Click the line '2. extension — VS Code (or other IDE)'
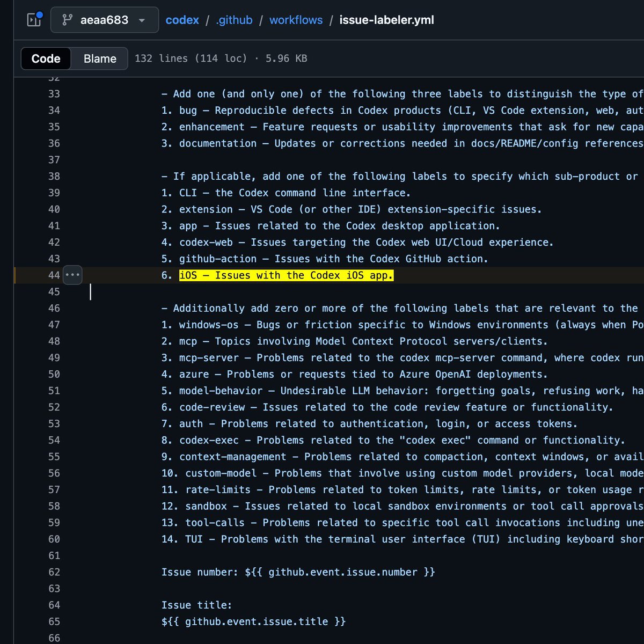Image resolution: width=644 pixels, height=644 pixels. [352, 209]
